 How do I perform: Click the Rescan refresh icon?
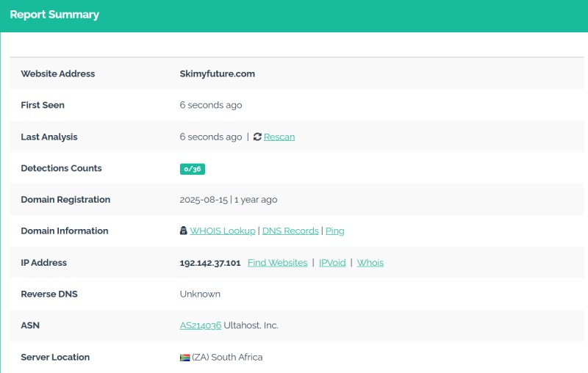[x=257, y=137]
